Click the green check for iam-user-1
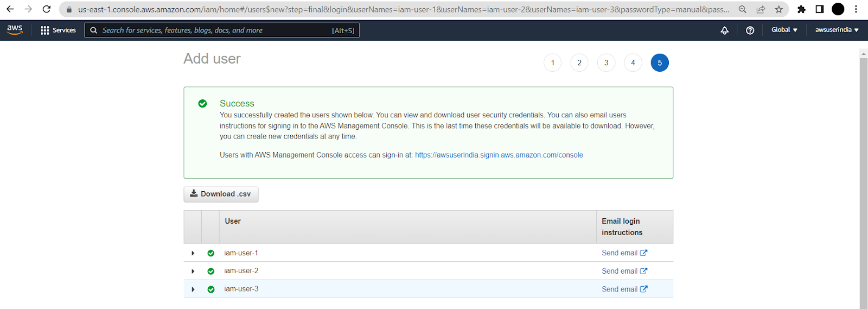The width and height of the screenshot is (868, 309). 211,253
